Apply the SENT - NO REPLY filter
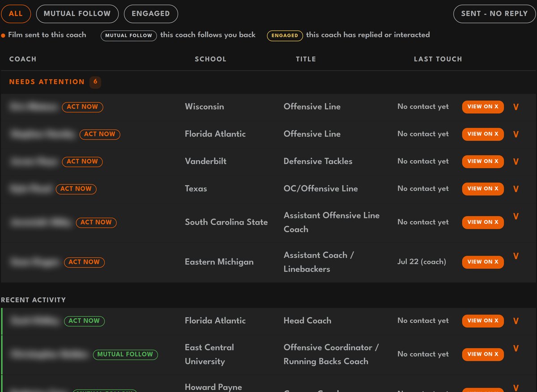 click(x=494, y=14)
